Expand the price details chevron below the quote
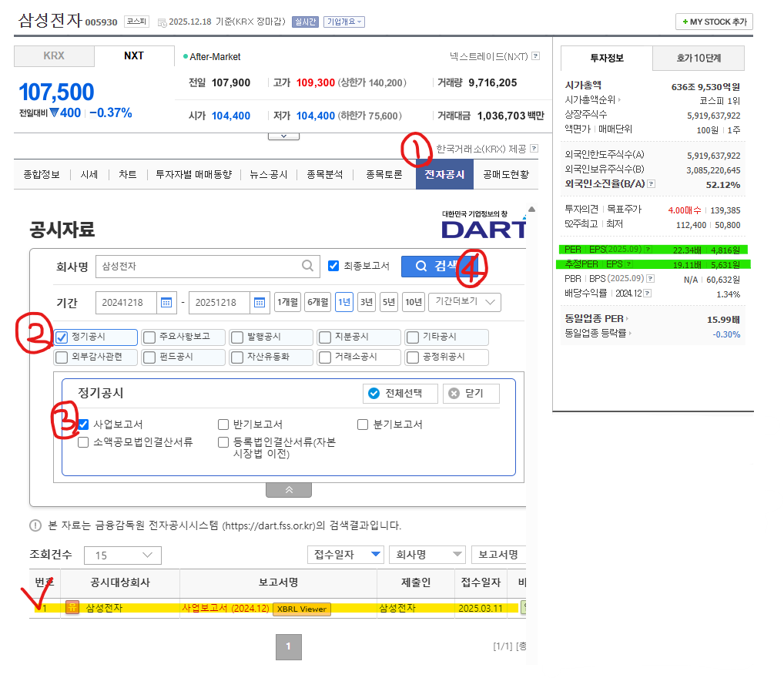784x678 pixels. (x=283, y=136)
